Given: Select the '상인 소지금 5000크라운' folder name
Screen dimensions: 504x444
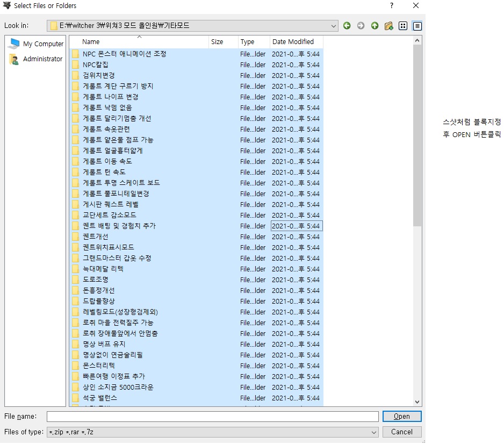Looking at the screenshot, I should click(118, 388).
